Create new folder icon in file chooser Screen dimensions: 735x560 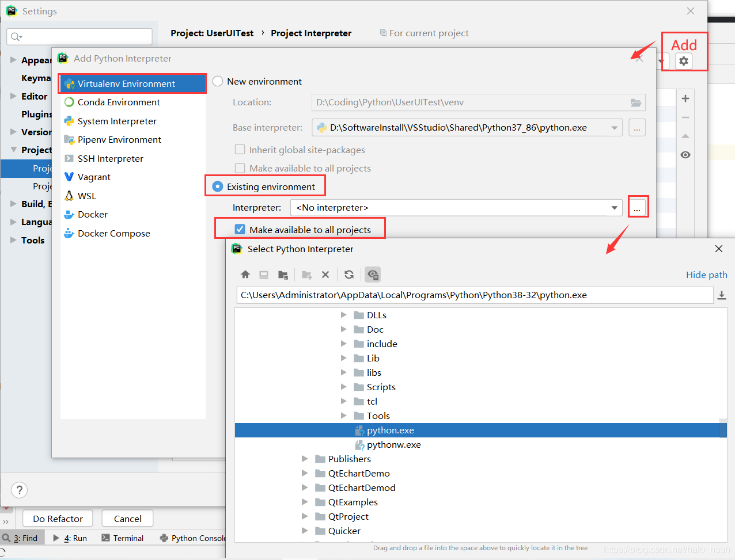coord(307,275)
